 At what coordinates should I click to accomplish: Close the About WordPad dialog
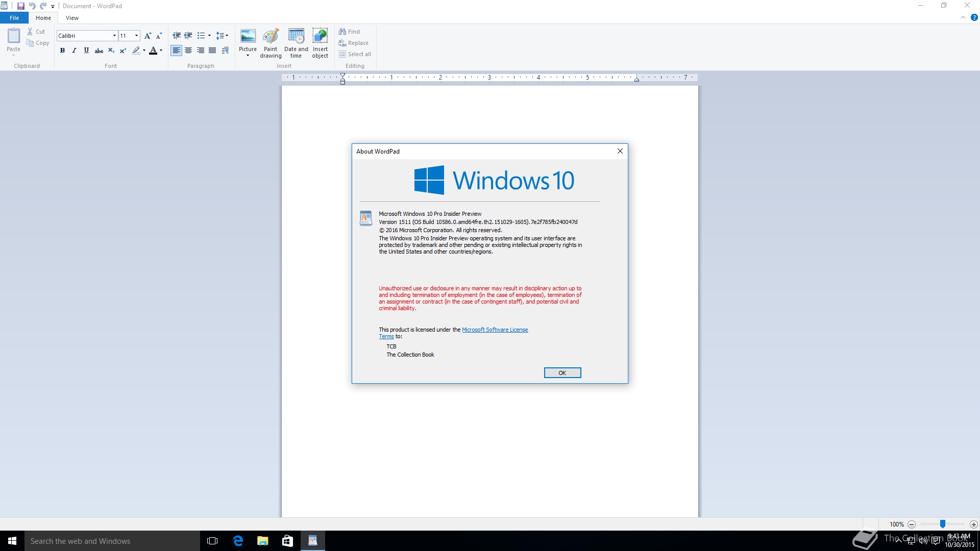620,151
